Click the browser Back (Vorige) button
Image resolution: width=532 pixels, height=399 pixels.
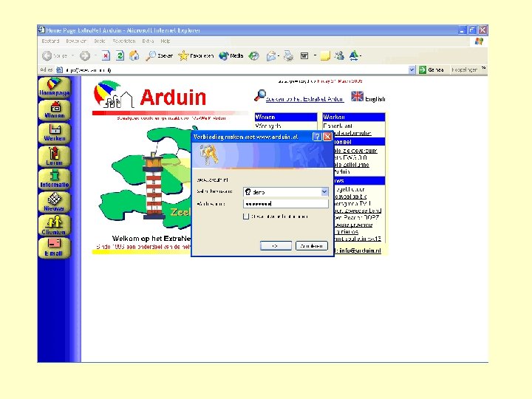click(x=54, y=55)
